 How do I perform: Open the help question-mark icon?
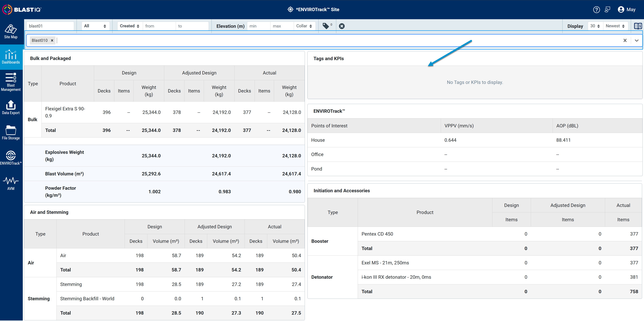click(x=596, y=9)
